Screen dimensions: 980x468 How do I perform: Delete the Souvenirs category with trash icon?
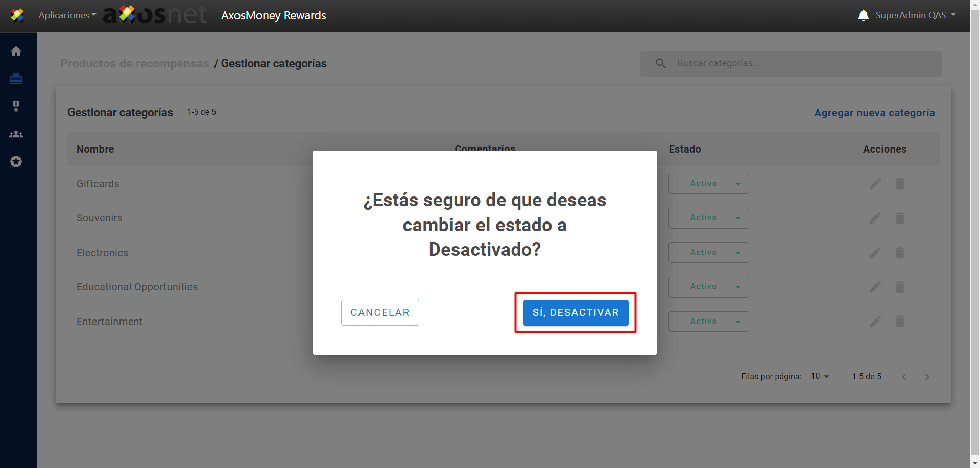coord(900,218)
